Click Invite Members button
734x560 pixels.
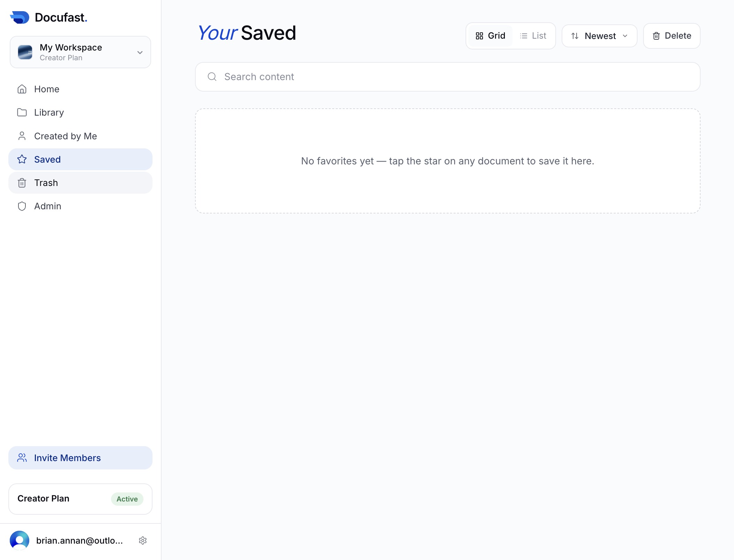click(x=80, y=458)
